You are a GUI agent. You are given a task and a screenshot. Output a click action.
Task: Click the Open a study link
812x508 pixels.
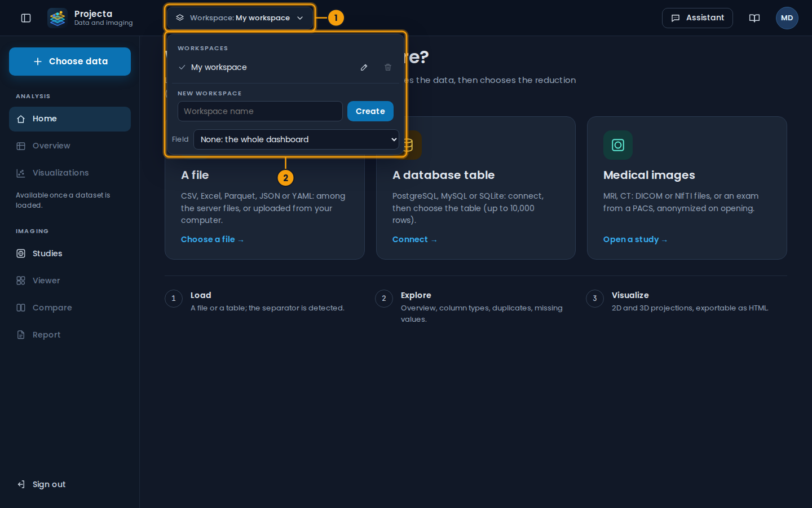point(635,239)
